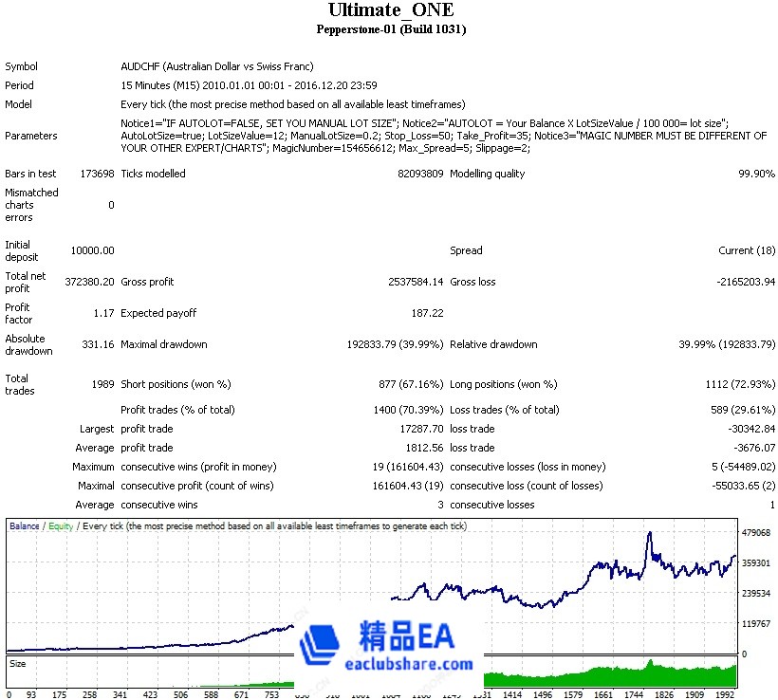Screen dimensions: 778x700
Task: Select the Pepperstone-01 (Build 1031) subtitle
Action: [390, 29]
